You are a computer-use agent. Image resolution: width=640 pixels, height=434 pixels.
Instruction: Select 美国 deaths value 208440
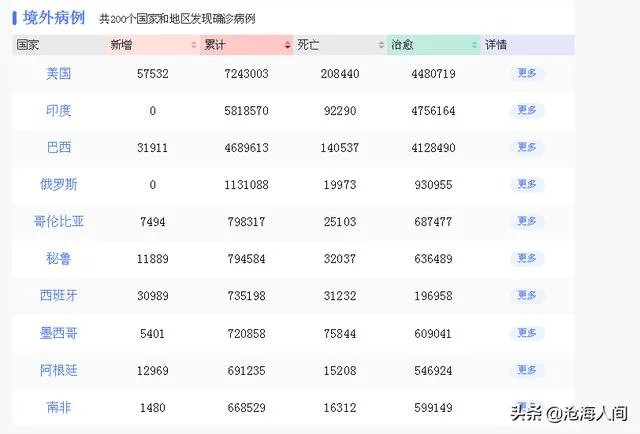(340, 74)
